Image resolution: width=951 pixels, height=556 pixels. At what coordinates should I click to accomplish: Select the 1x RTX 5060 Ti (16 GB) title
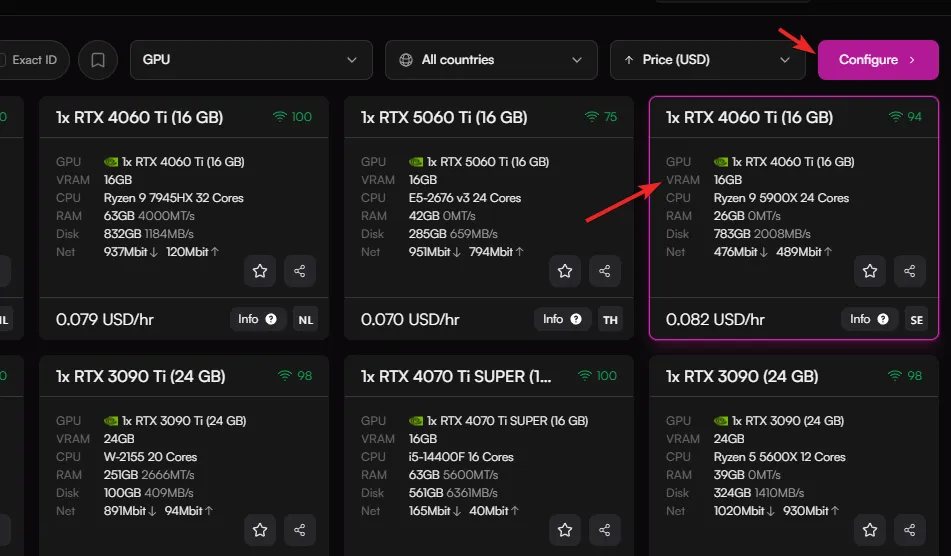pos(444,117)
